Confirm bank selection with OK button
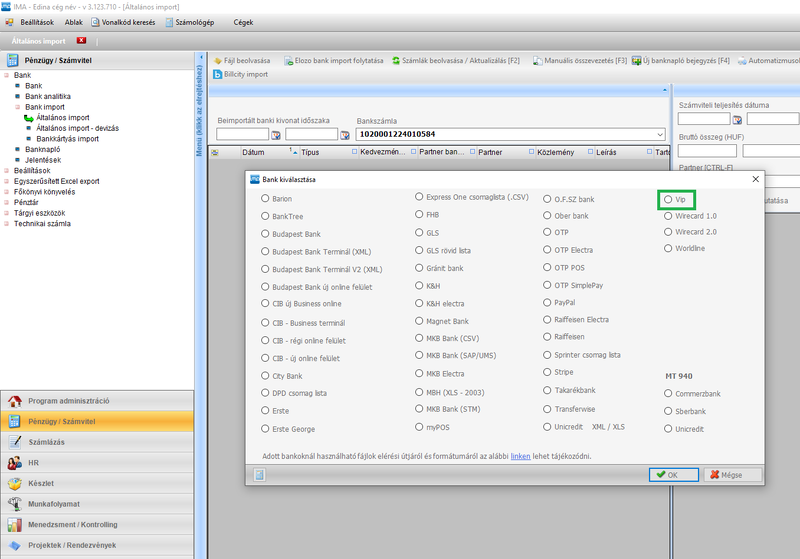The width and height of the screenshot is (800, 559). (668, 474)
